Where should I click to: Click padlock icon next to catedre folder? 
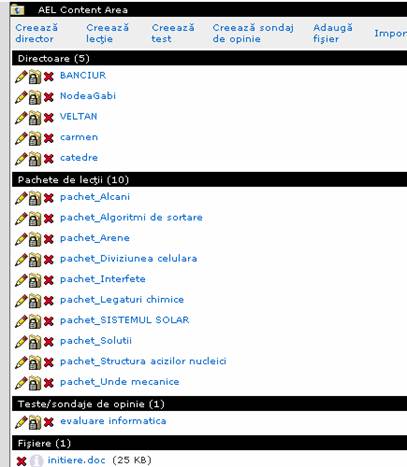35,159
